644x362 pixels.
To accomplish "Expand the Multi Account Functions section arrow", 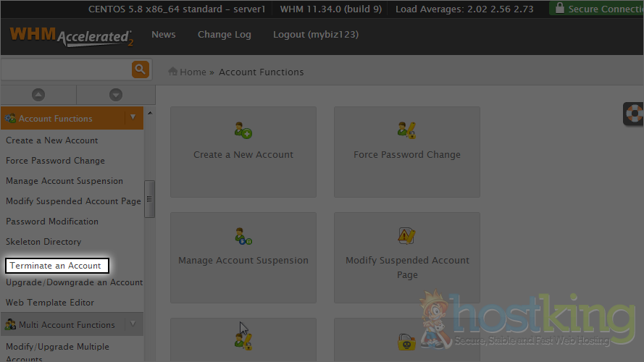I will (133, 324).
